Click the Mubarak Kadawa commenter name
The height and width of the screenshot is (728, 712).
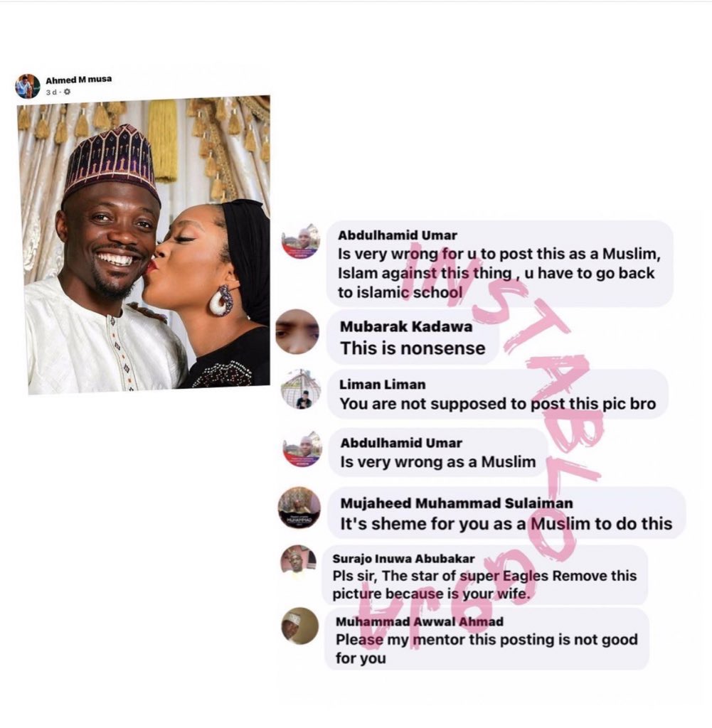406,326
